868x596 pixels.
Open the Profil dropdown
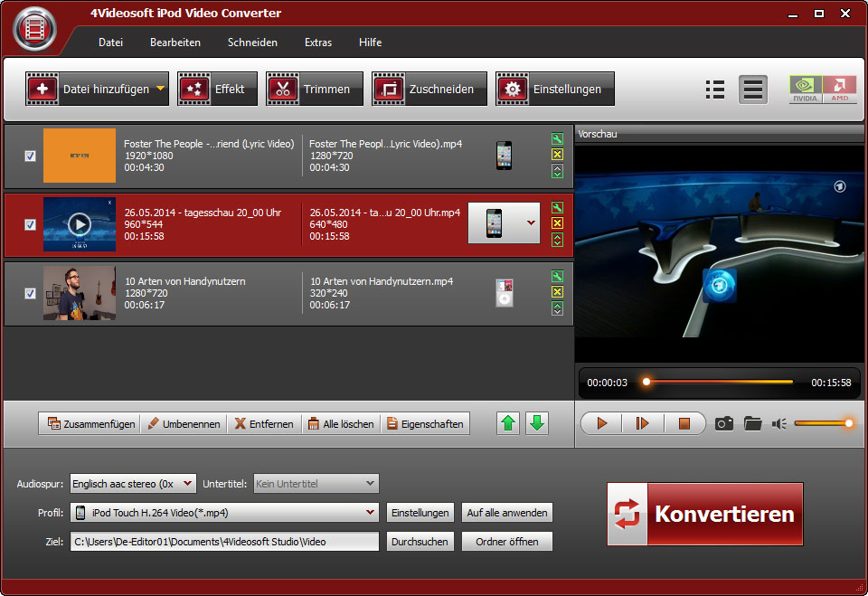[224, 513]
